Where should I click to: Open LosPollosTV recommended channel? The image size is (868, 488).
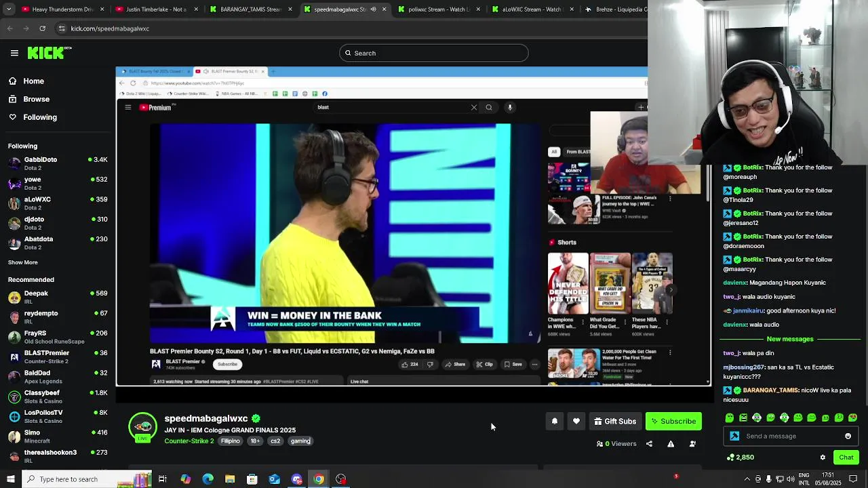(x=58, y=416)
